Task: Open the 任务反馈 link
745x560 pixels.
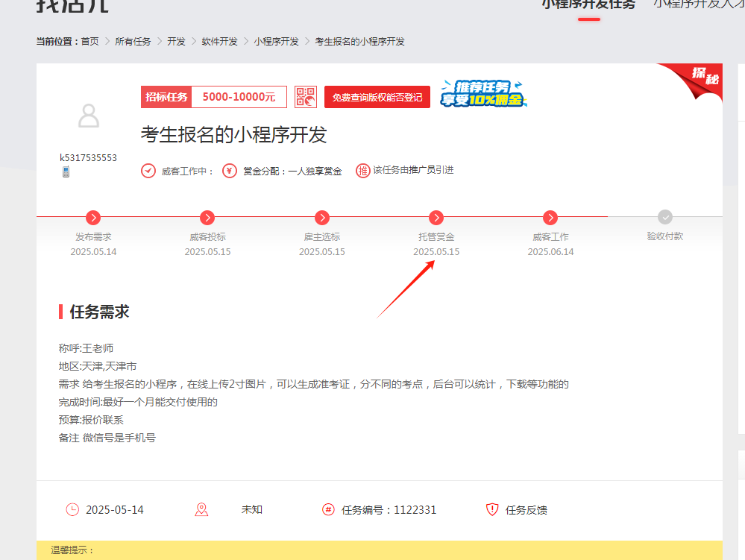Action: [x=528, y=509]
